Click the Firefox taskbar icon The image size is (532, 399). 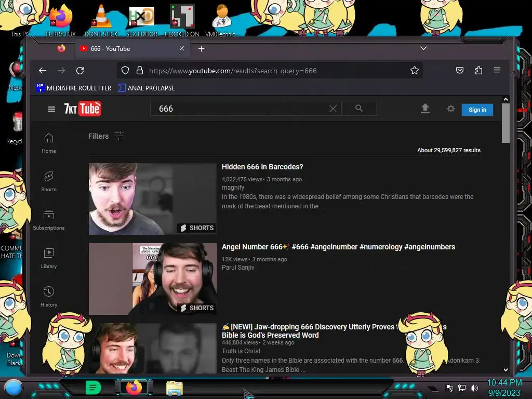(134, 388)
